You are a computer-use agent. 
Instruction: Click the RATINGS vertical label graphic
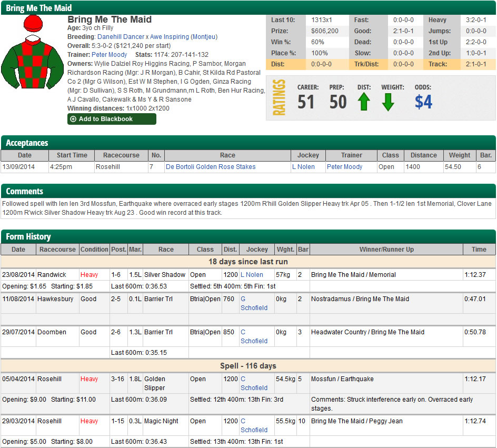pyautogui.click(x=279, y=97)
